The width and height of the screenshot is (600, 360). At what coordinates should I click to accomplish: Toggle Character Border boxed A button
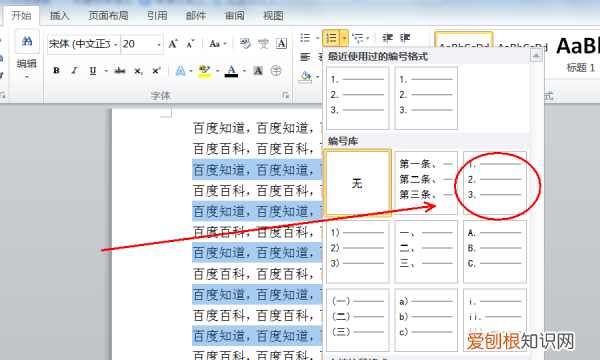(282, 44)
